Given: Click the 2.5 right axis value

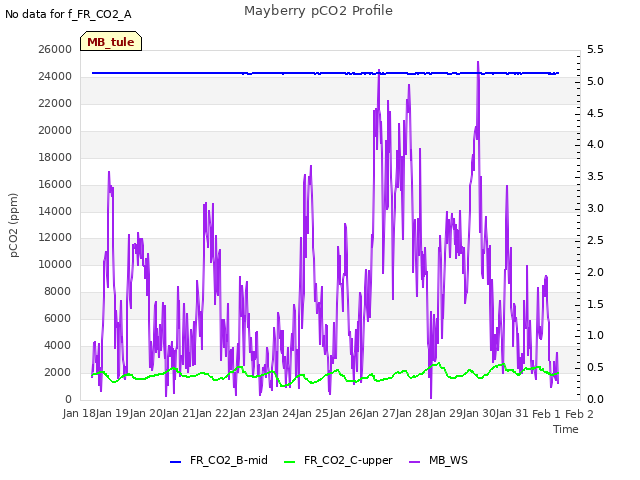Looking at the screenshot, I should [595, 240].
